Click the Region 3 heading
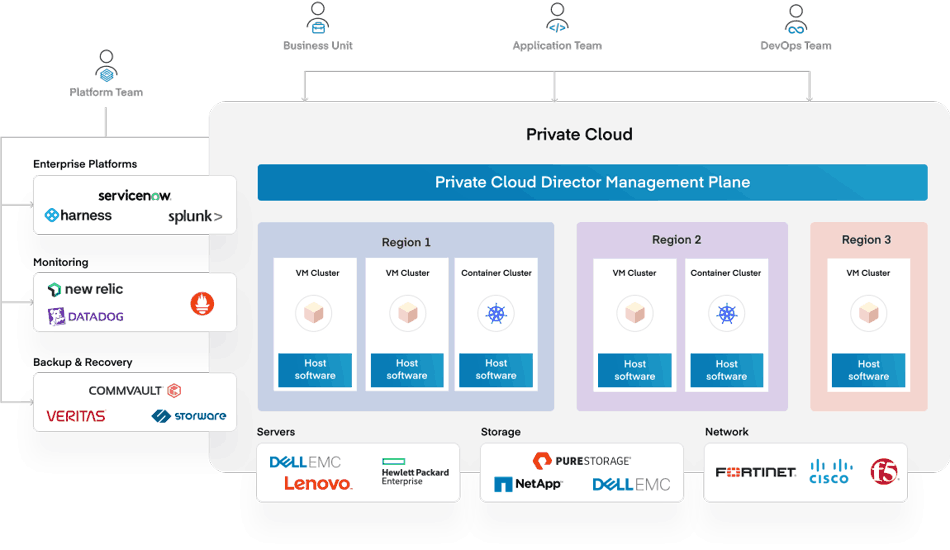The width and height of the screenshot is (950, 550). [x=866, y=240]
